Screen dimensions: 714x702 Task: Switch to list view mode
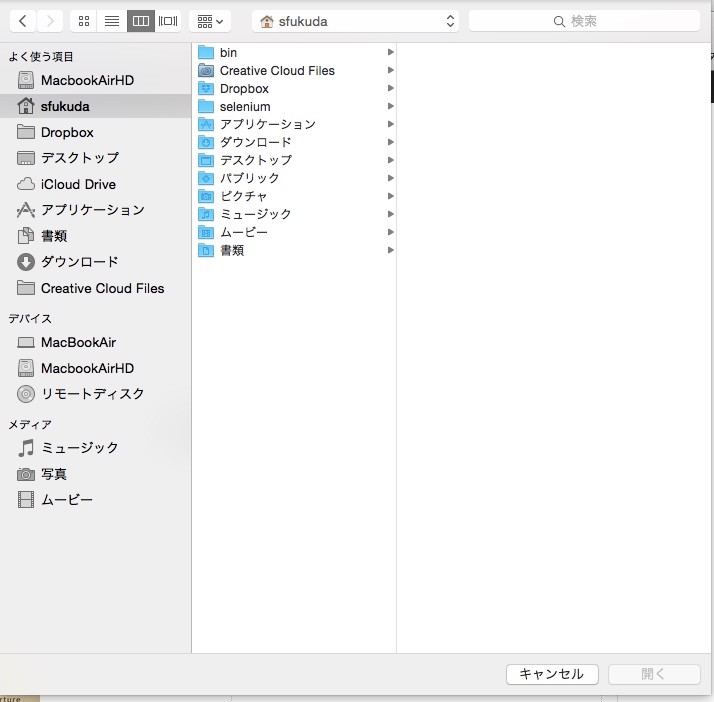(x=112, y=21)
